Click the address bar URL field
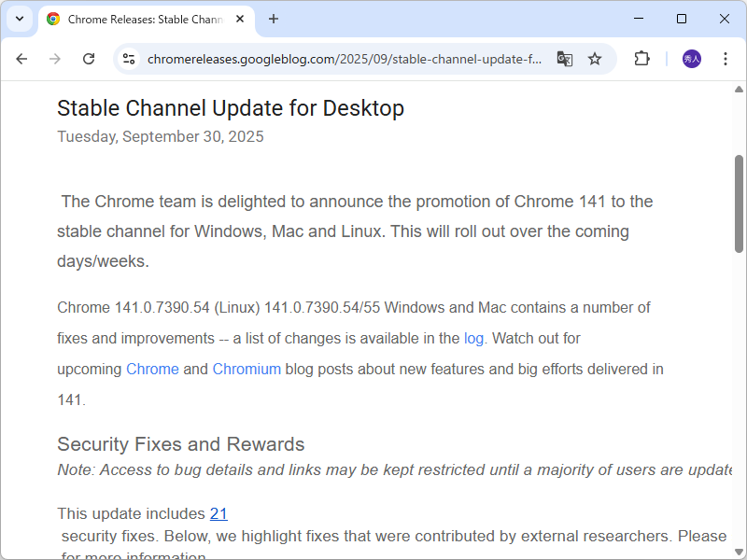The width and height of the screenshot is (747, 560). (x=345, y=59)
